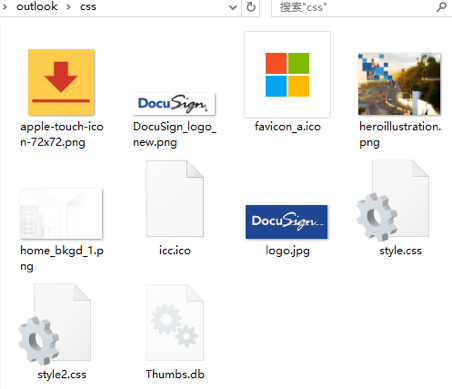Expand the chevron between outlook and css
This screenshot has height=389, width=452.
click(x=68, y=7)
